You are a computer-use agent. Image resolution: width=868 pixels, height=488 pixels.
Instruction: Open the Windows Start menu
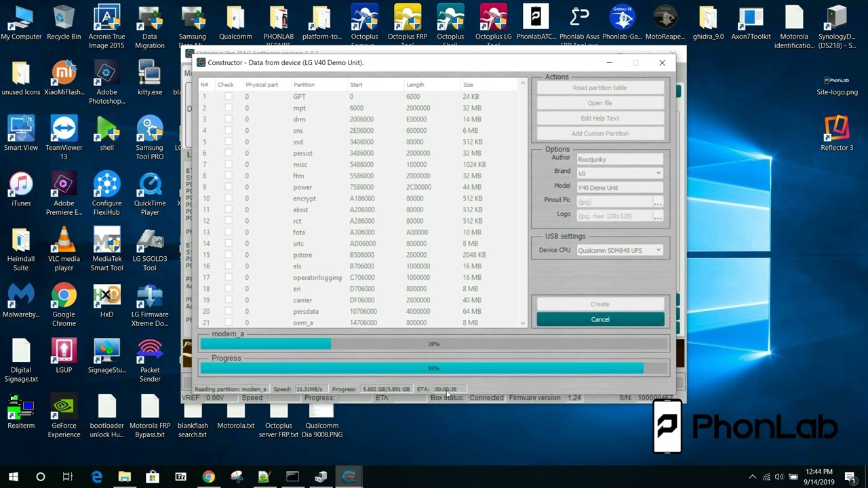click(x=14, y=476)
